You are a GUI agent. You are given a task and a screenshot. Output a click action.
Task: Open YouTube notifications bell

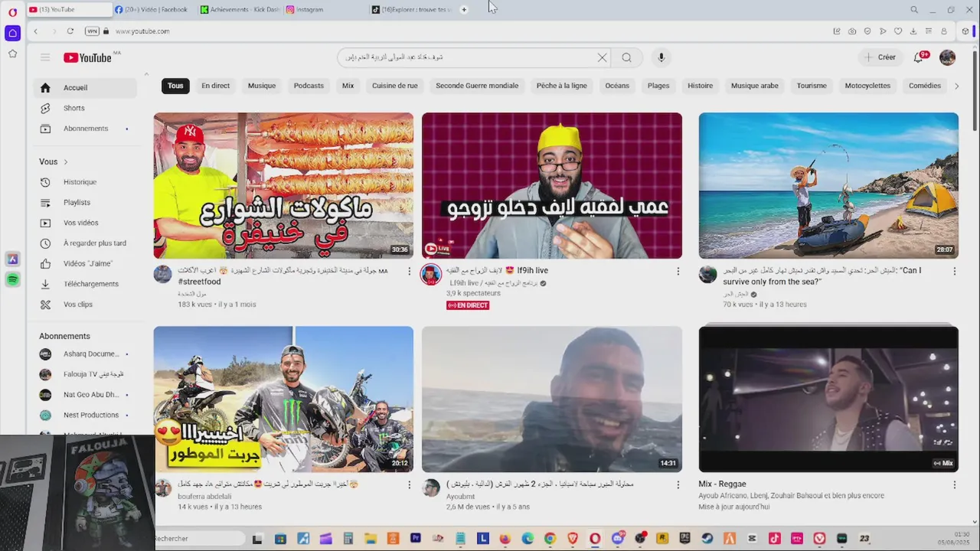(x=919, y=57)
